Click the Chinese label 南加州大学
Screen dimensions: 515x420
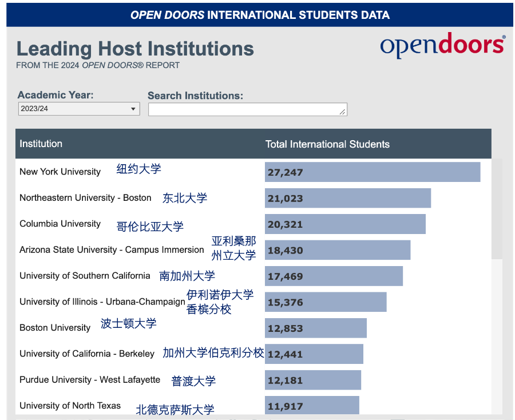click(x=187, y=276)
